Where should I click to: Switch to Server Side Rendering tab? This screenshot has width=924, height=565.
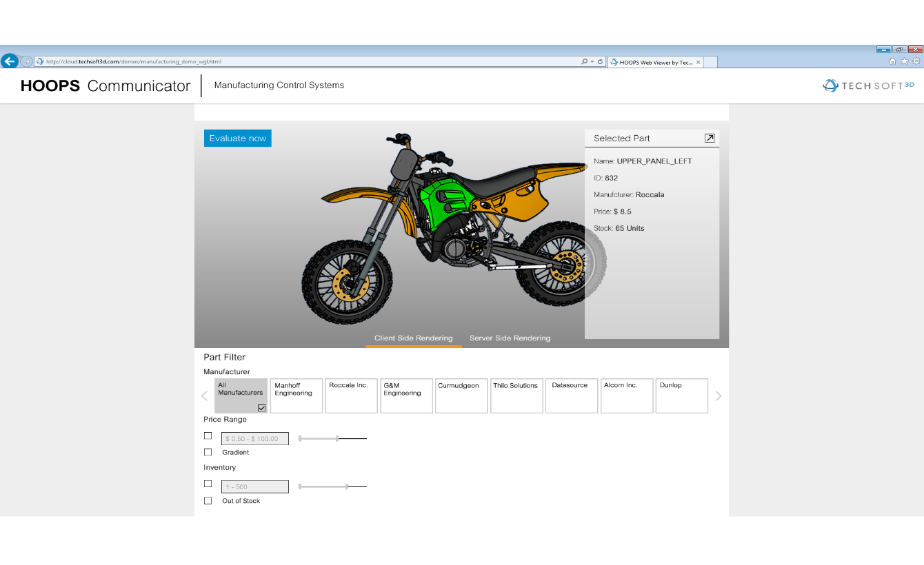[x=510, y=338]
